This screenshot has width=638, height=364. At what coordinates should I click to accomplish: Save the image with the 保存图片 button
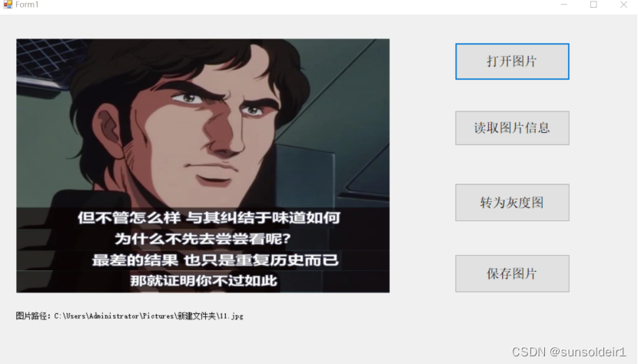(x=512, y=273)
